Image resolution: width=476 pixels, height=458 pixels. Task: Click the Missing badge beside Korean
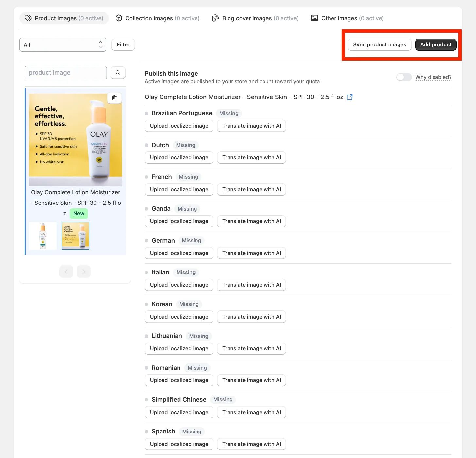point(189,304)
